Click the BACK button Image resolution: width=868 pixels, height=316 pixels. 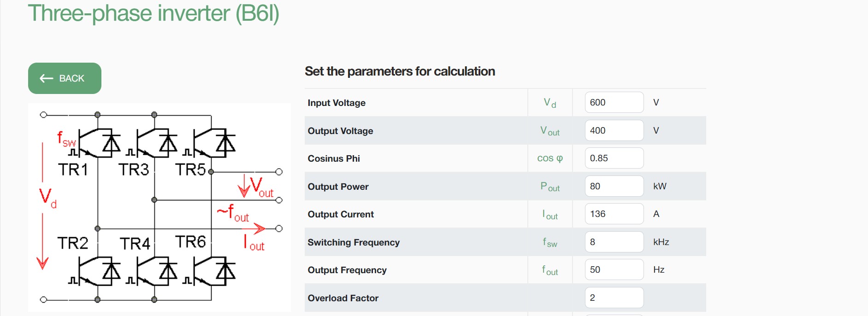pyautogui.click(x=65, y=78)
